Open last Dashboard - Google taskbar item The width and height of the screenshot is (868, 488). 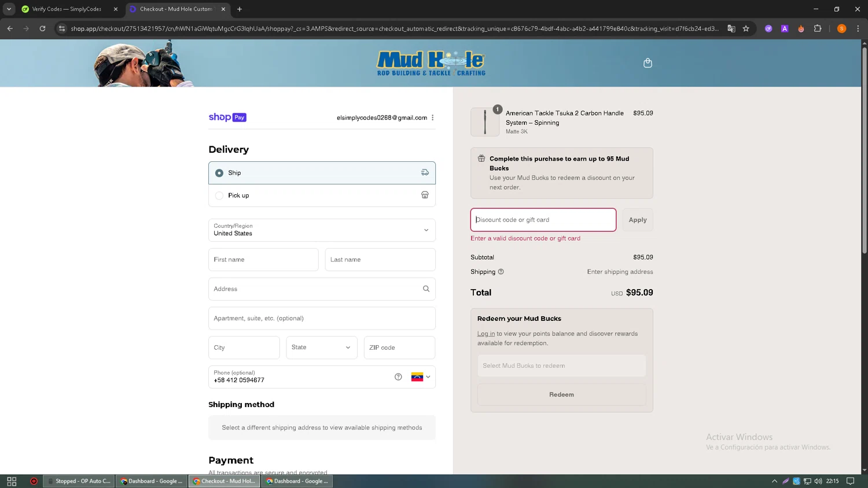pyautogui.click(x=297, y=481)
